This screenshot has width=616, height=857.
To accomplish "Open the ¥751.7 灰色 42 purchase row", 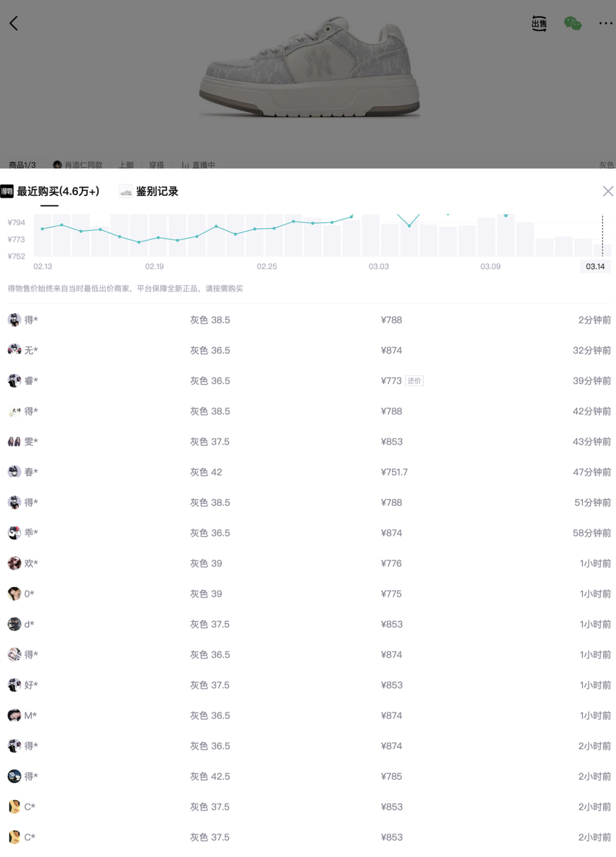I will (308, 472).
